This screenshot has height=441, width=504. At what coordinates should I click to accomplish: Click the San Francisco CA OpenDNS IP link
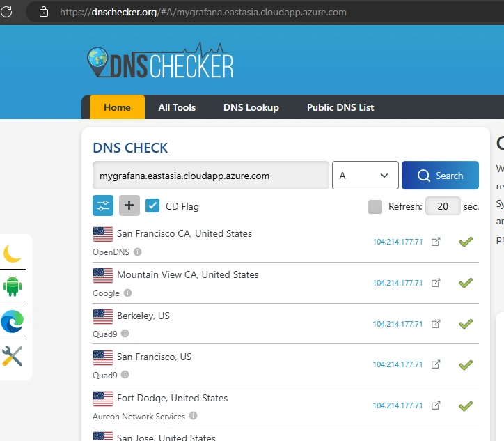pyautogui.click(x=397, y=242)
